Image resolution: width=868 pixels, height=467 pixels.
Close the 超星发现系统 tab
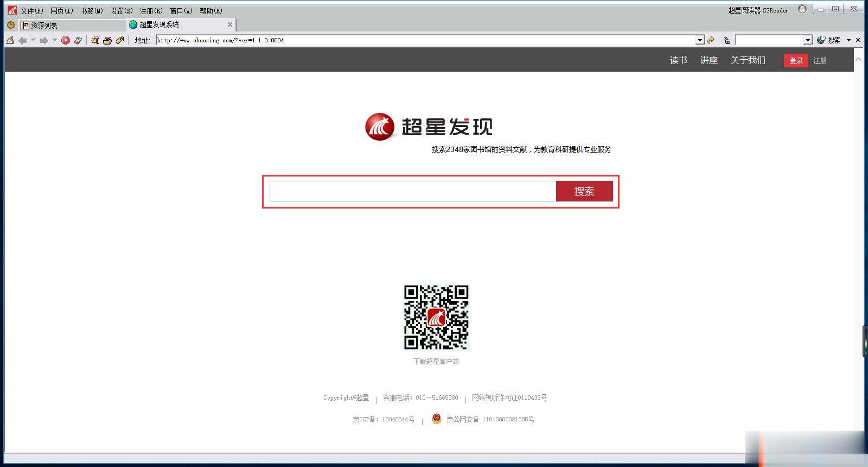230,24
